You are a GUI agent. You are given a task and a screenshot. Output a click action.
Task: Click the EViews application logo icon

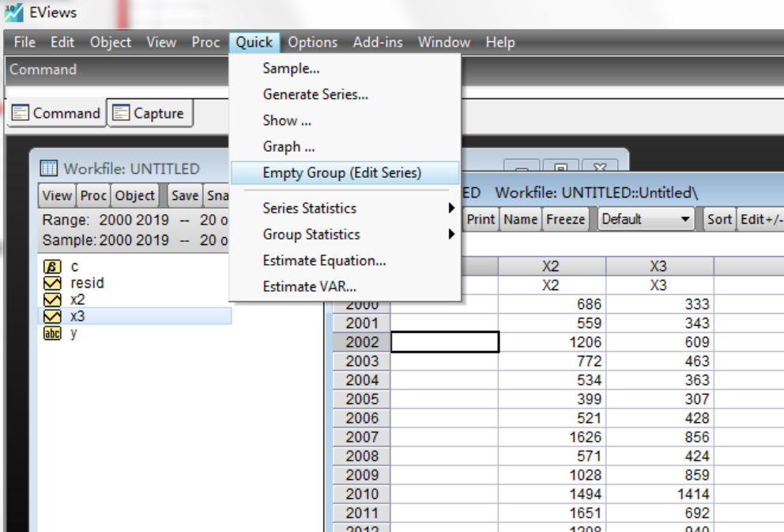13,12
